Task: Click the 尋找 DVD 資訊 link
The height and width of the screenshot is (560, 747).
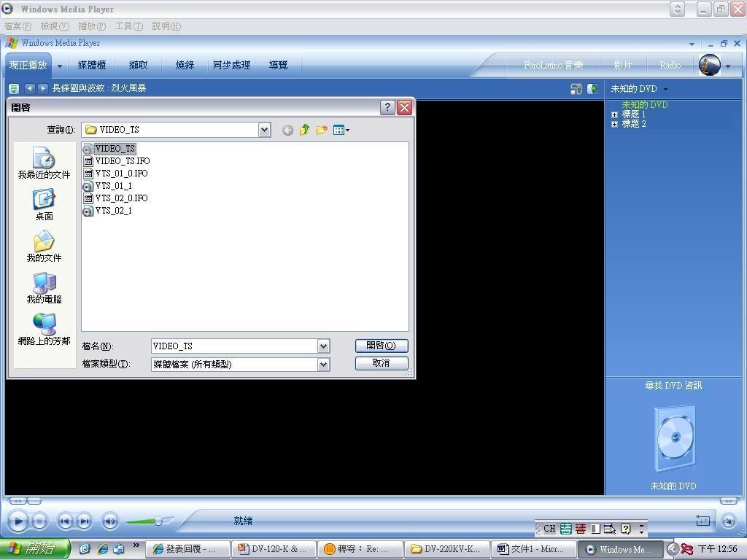Action: click(x=673, y=385)
